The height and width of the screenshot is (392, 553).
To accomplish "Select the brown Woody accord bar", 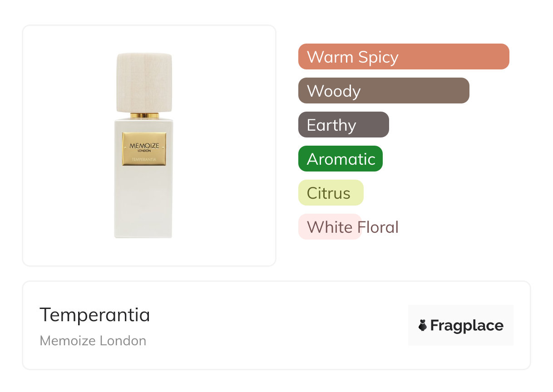I will 383,91.
